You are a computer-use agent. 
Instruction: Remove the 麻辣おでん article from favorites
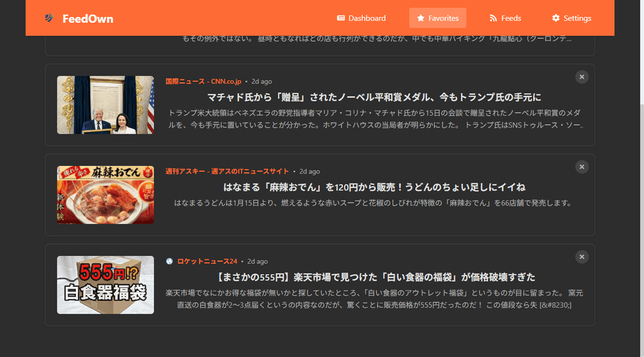coord(582,167)
